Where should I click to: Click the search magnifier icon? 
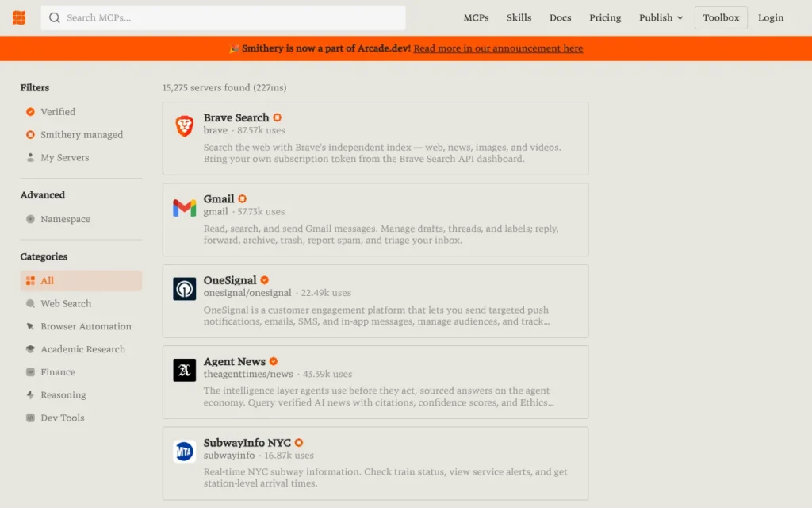55,18
